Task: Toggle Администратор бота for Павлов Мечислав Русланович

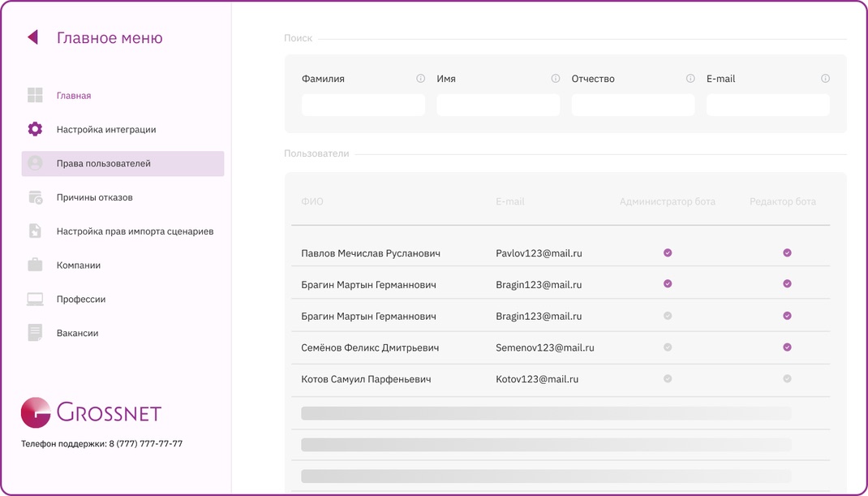Action: coord(668,252)
